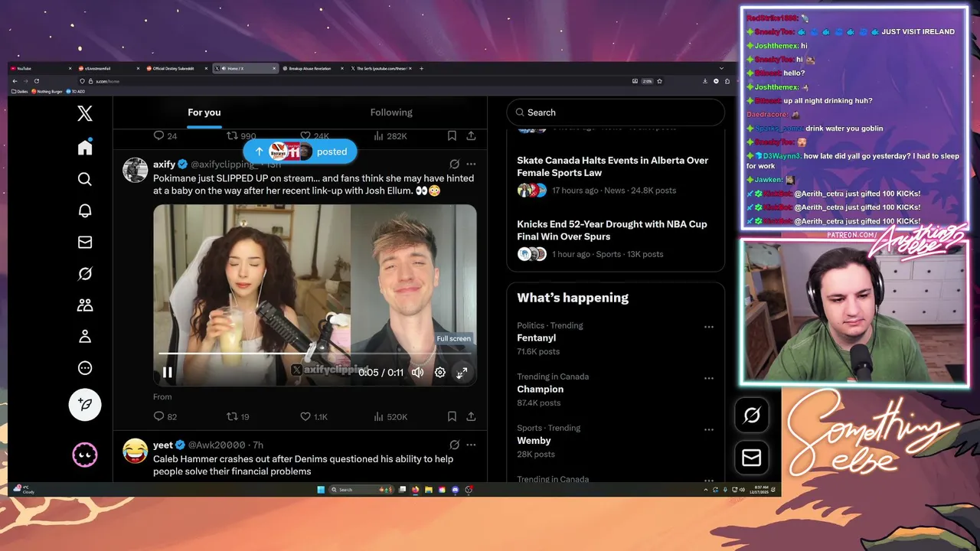Switch to the For you tab
The height and width of the screenshot is (551, 980).
[x=204, y=112]
